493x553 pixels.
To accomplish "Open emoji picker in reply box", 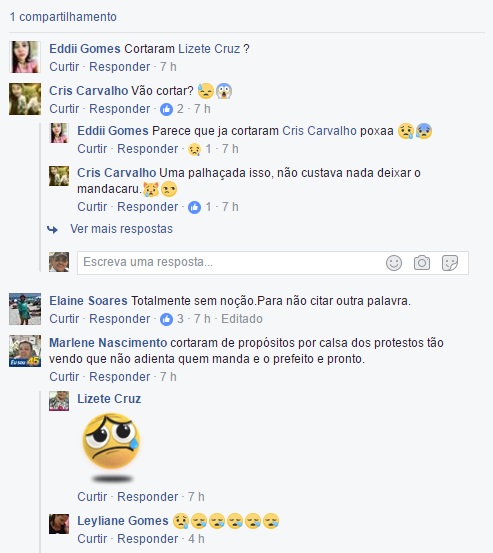I will coord(394,263).
